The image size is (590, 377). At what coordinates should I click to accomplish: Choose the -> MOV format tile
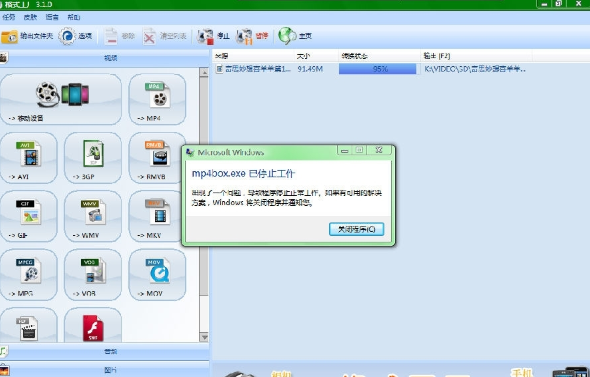(157, 274)
